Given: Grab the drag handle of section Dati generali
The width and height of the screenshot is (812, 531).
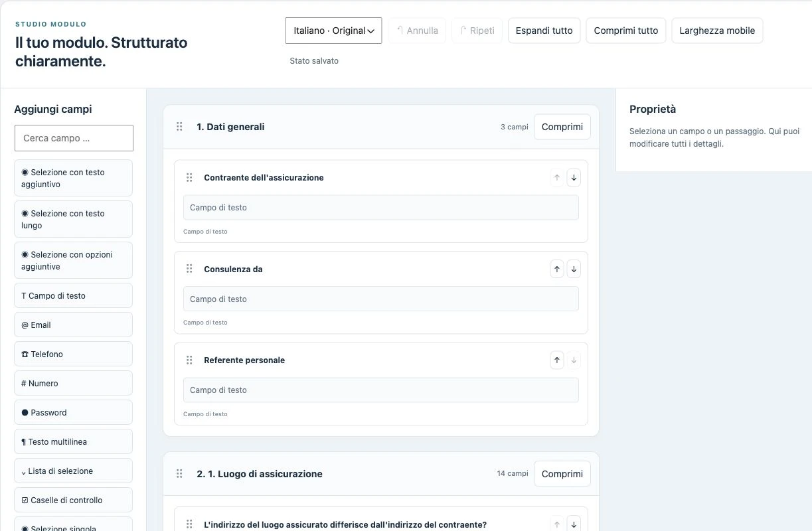Looking at the screenshot, I should tap(179, 127).
